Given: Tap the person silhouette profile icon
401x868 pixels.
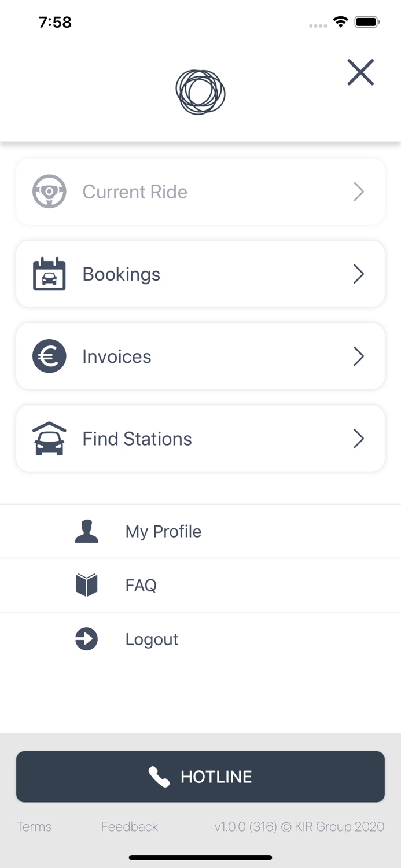Looking at the screenshot, I should click(87, 531).
